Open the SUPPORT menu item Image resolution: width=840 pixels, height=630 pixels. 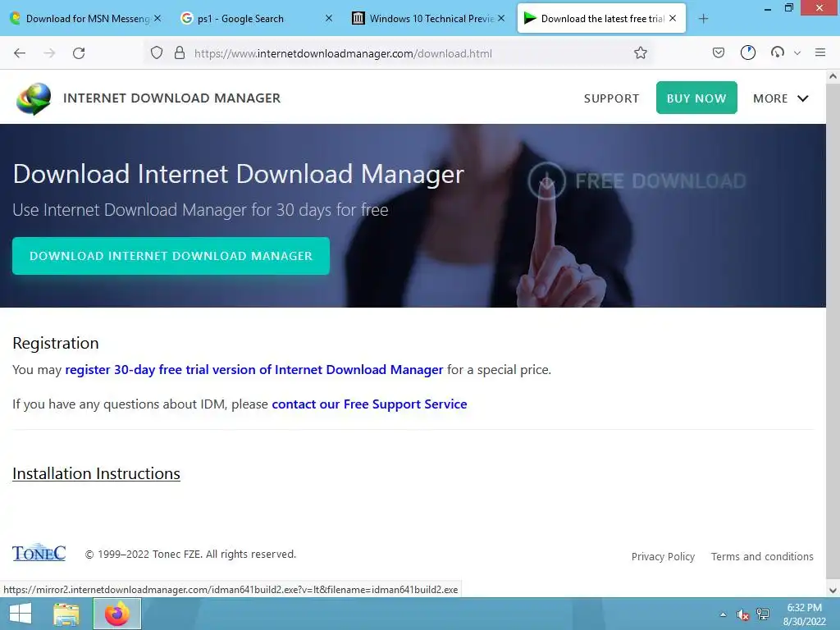pos(611,98)
